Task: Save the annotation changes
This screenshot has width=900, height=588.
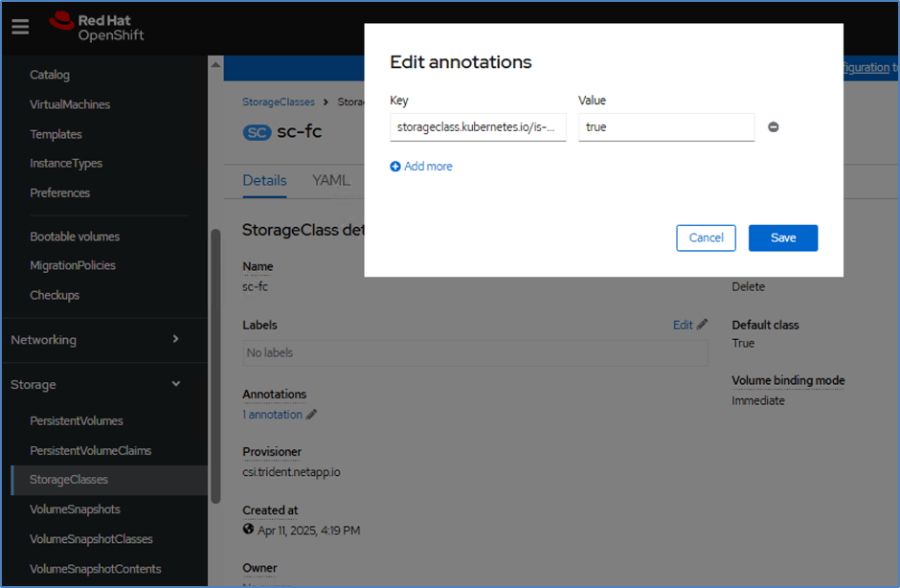Action: pyautogui.click(x=782, y=237)
